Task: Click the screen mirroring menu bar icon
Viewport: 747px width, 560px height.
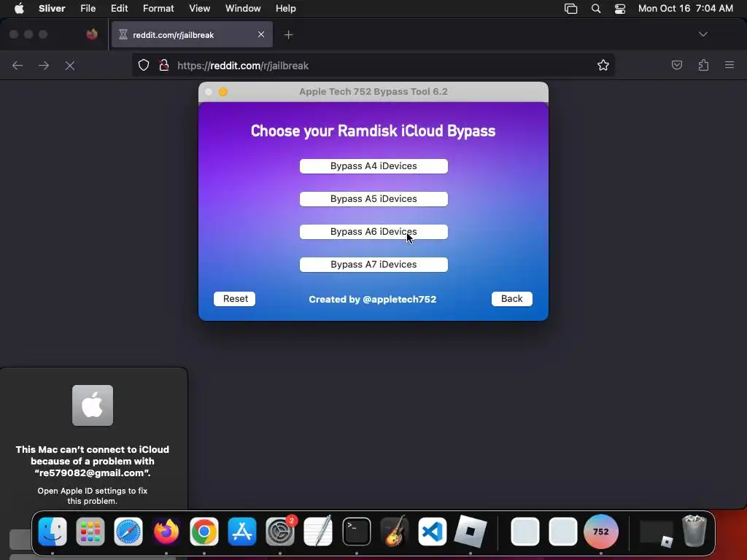Action: [x=570, y=9]
